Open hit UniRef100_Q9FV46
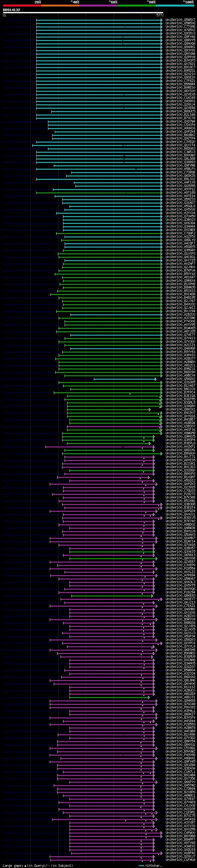Image resolution: width=197 pixels, height=868 pixels. click(180, 37)
